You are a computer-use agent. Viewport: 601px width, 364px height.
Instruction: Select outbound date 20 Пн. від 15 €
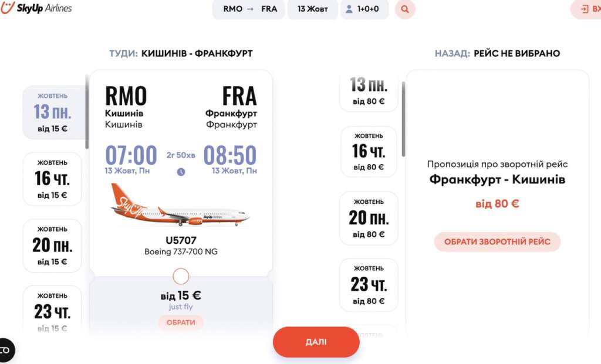coord(52,246)
